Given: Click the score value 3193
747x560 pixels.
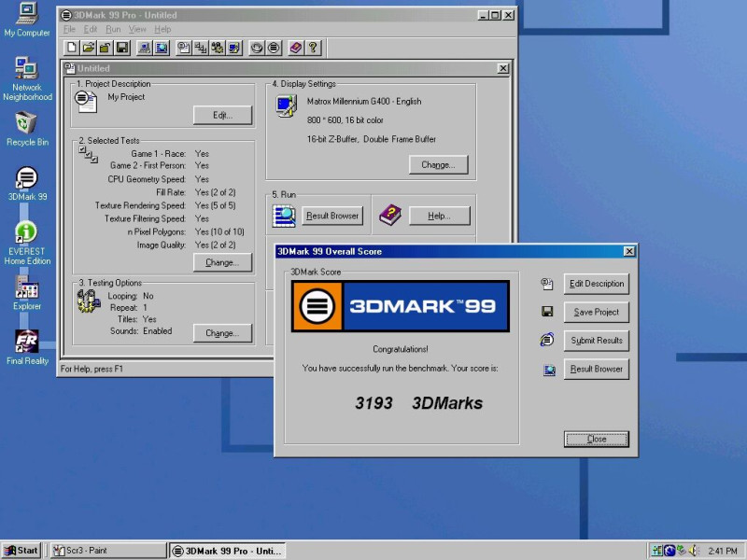Looking at the screenshot, I should (373, 403).
